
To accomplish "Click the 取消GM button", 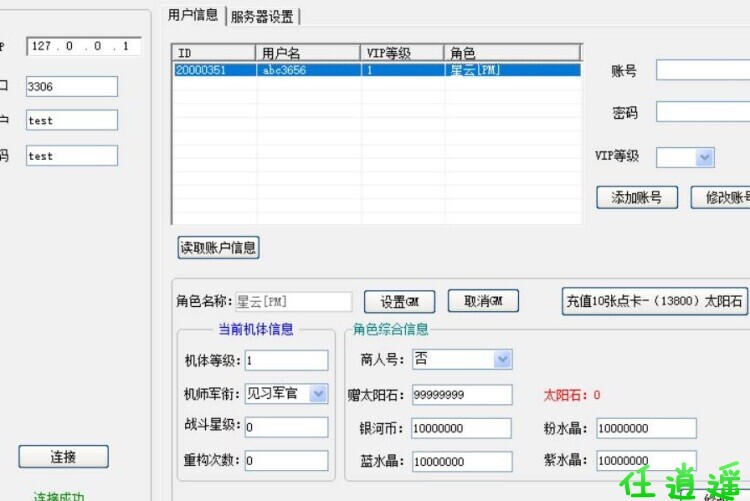I will tap(482, 301).
